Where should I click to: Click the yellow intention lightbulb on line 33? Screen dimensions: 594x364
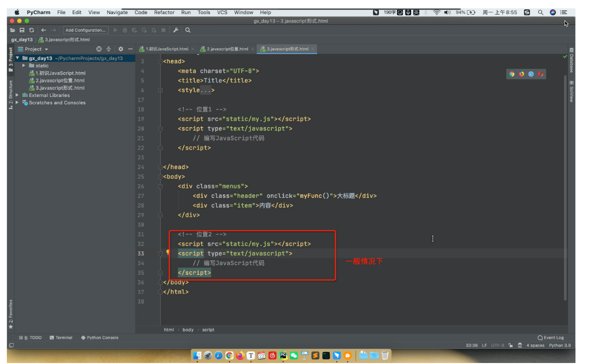(x=168, y=253)
